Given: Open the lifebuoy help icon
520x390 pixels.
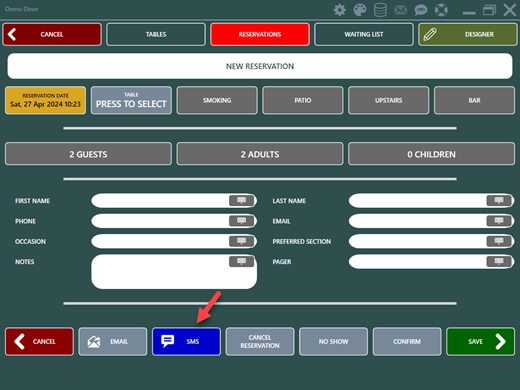Looking at the screenshot, I should [x=441, y=10].
